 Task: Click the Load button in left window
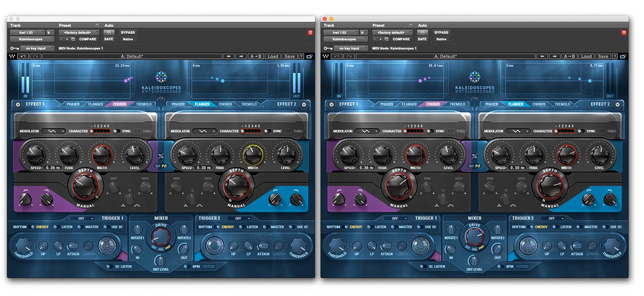coord(273,56)
